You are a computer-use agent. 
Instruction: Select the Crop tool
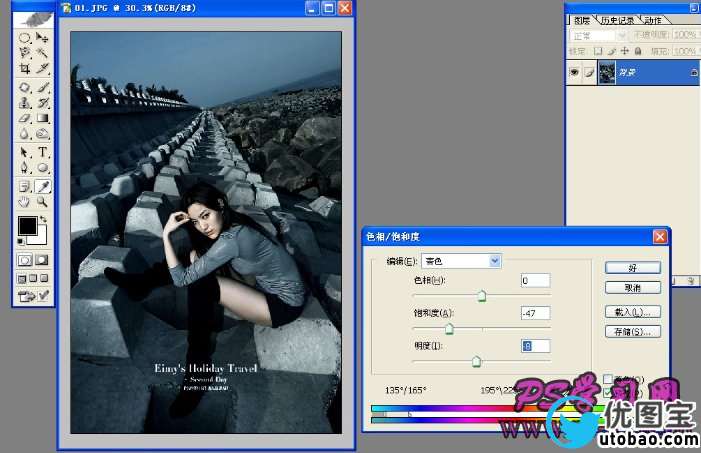pos(25,68)
